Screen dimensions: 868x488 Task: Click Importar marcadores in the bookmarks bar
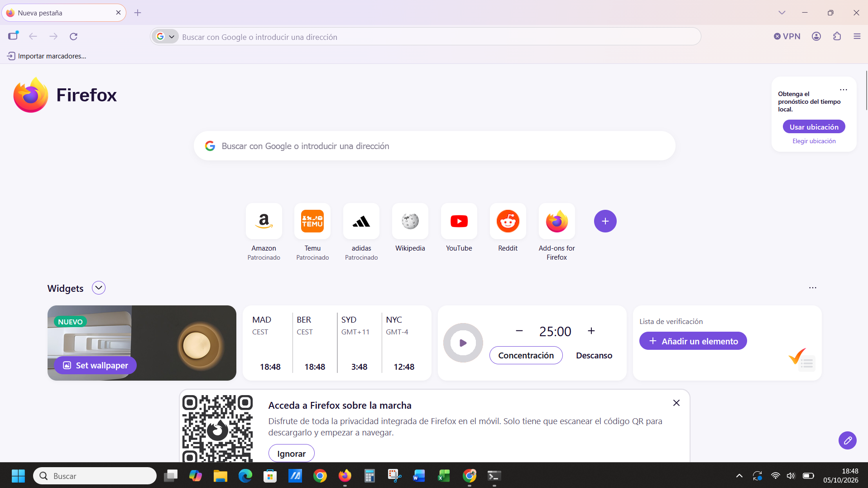tap(47, 56)
